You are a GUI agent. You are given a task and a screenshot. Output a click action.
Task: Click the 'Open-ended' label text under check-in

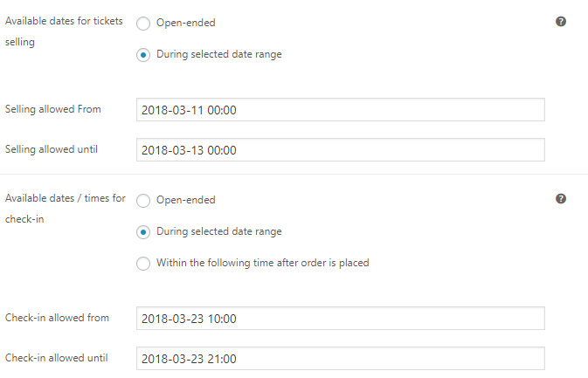click(185, 200)
